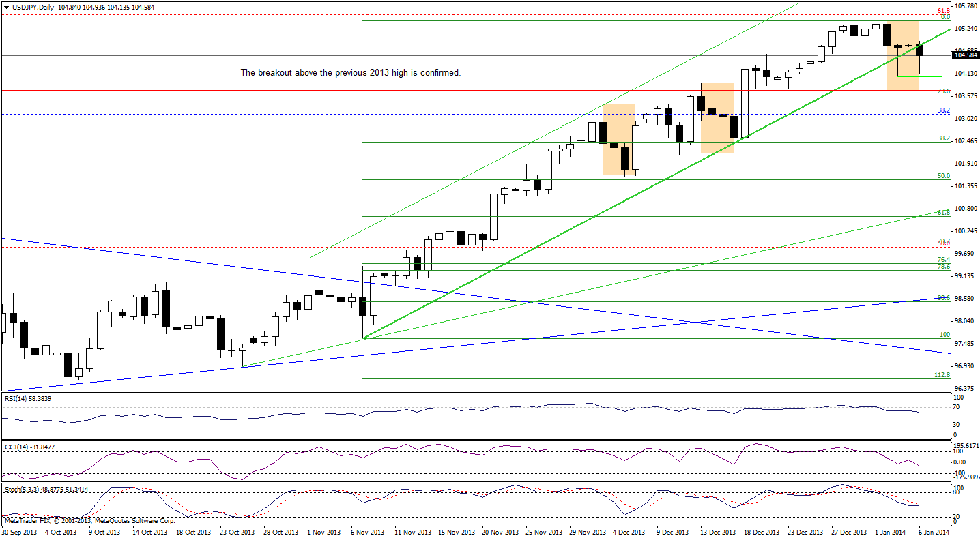
Task: Click the 102.465 price axis label
Action: pyautogui.click(x=966, y=141)
